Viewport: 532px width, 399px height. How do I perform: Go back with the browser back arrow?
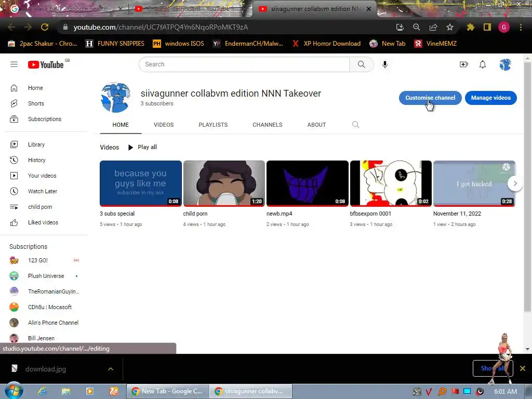click(11, 27)
